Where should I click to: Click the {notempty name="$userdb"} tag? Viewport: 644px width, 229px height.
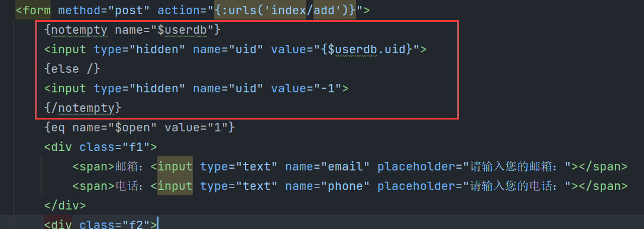(132, 30)
